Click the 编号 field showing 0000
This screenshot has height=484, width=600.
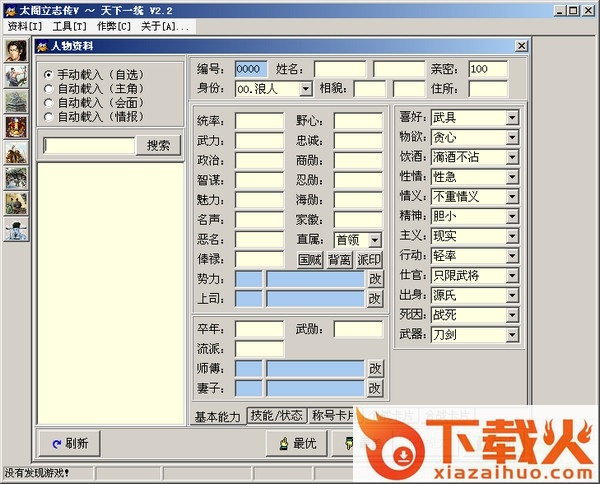pos(251,69)
